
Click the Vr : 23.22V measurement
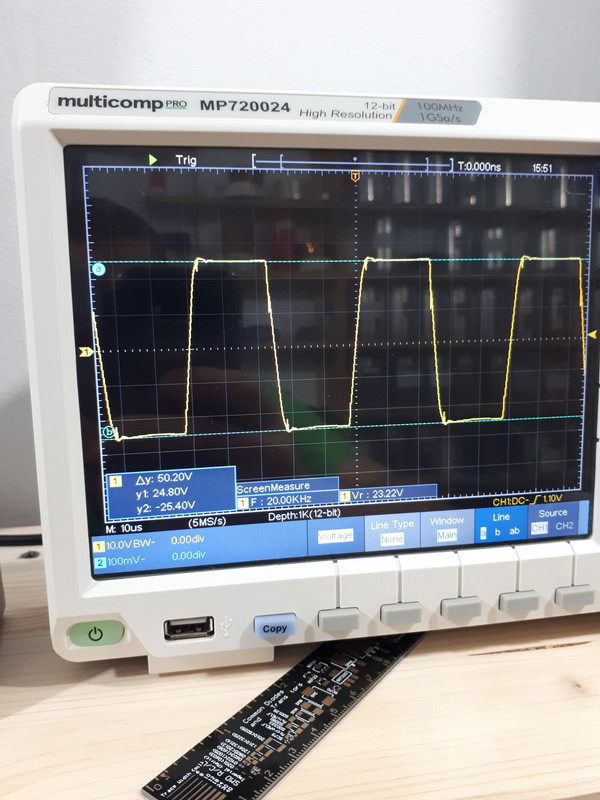[378, 494]
